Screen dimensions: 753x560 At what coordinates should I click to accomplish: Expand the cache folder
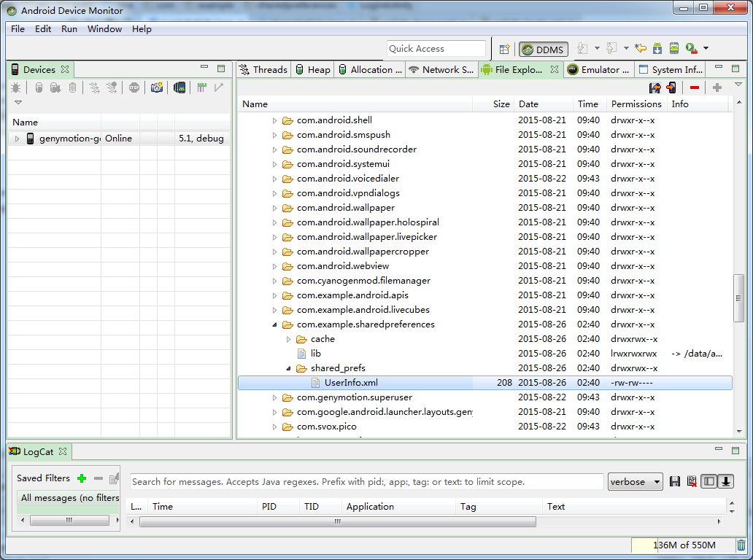(x=289, y=339)
